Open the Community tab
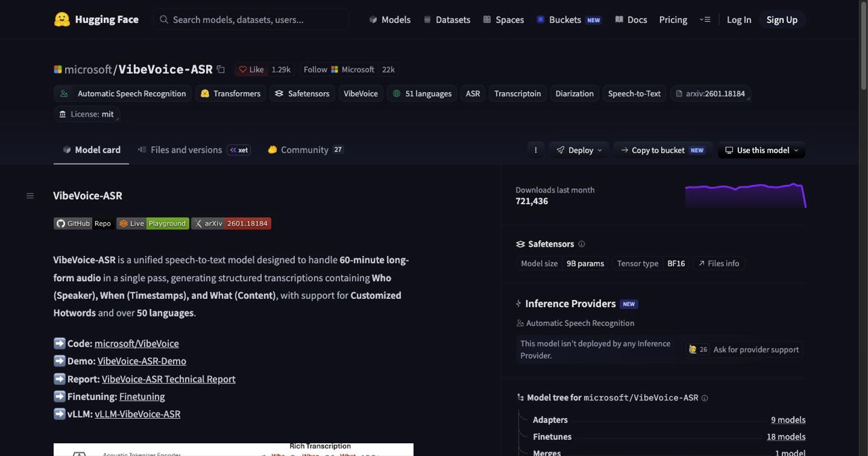 tap(305, 150)
